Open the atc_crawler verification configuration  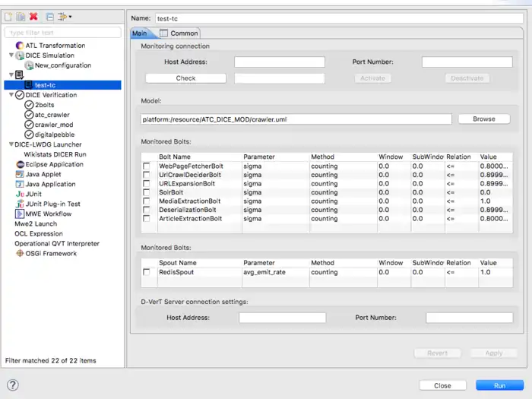pos(52,115)
